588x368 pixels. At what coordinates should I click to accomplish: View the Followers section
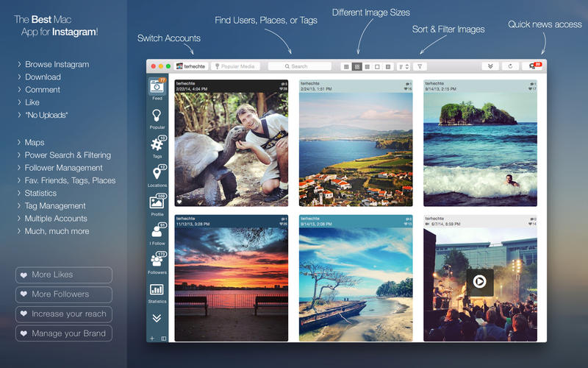tap(157, 261)
